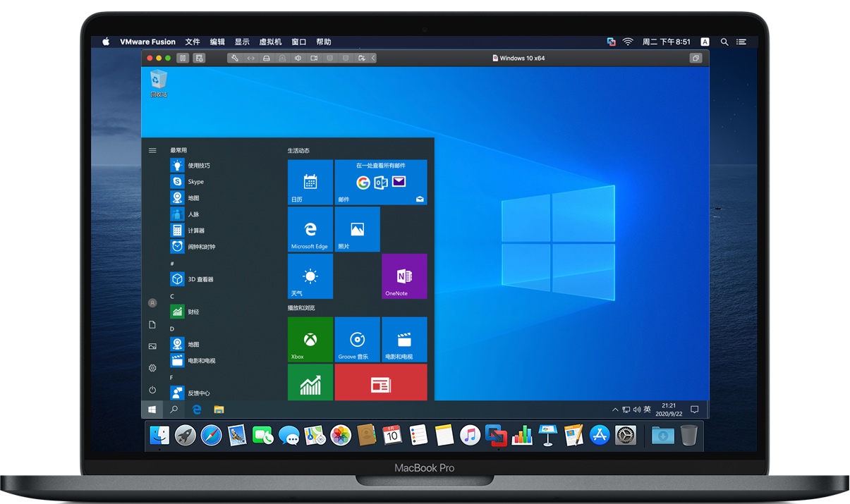Collapse VMware toolbar devices with the arrow
Viewport: 850px width, 504px height.
373,59
